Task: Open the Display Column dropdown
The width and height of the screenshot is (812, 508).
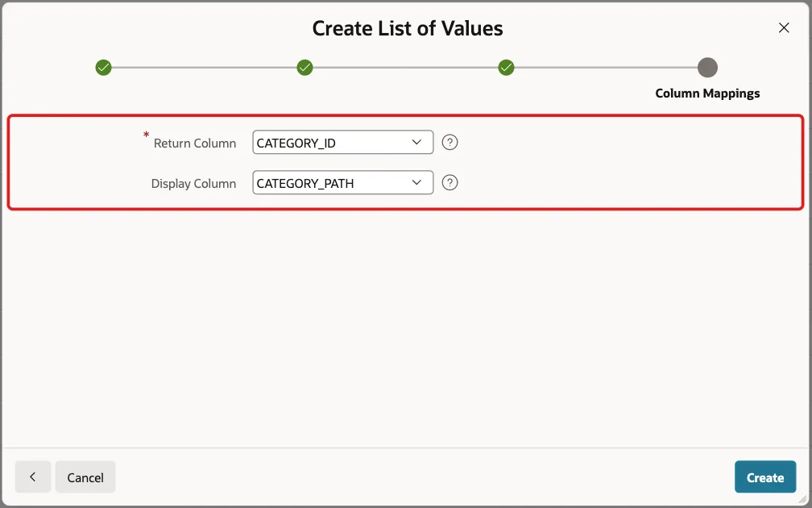Action: [x=343, y=182]
